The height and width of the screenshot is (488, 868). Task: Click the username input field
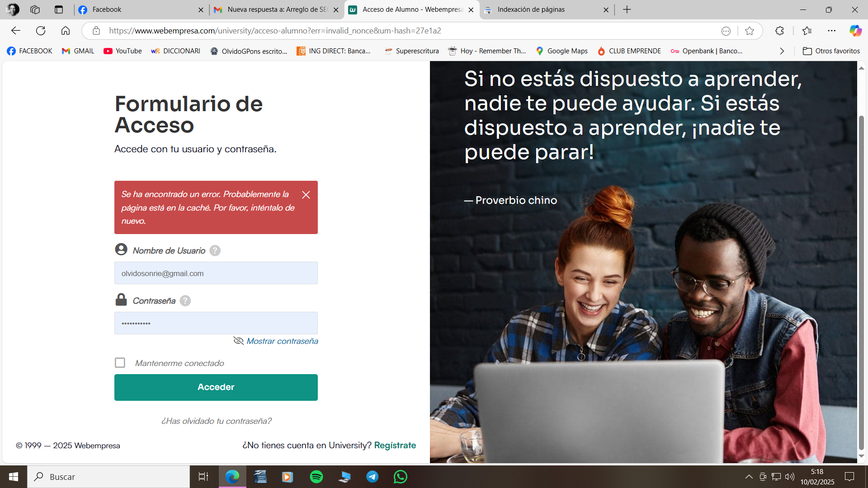pyautogui.click(x=216, y=273)
